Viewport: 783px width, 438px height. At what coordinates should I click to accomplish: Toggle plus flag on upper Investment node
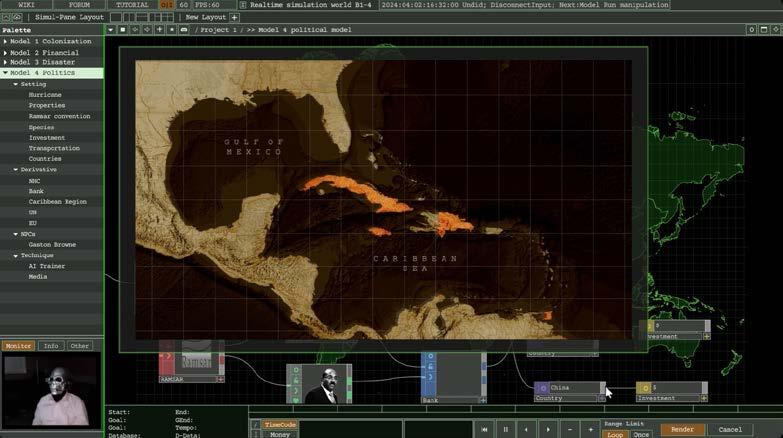(x=707, y=337)
